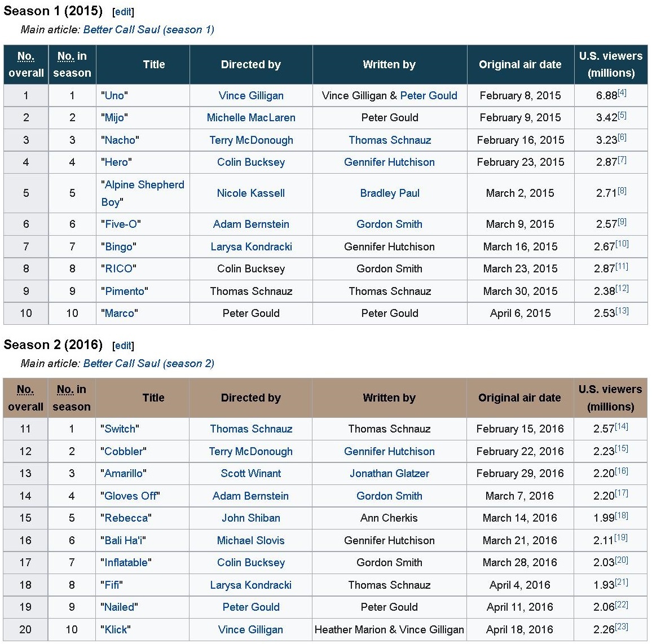
Task: Follow the "Mijo" episode link
Action: [x=114, y=117]
